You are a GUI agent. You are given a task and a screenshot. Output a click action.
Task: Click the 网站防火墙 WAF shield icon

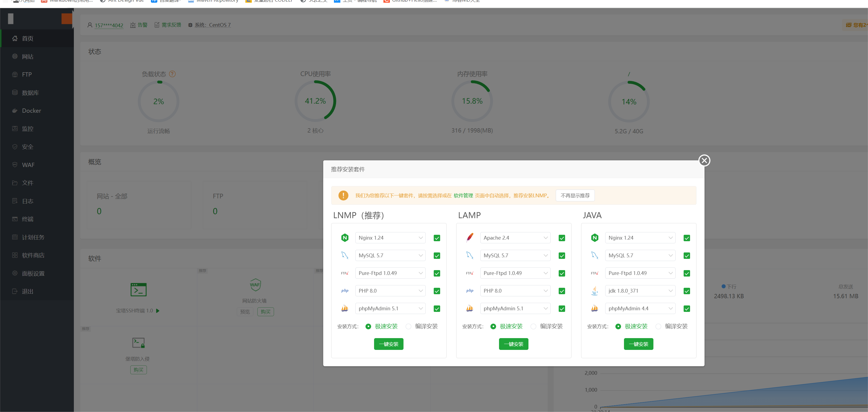[255, 285]
